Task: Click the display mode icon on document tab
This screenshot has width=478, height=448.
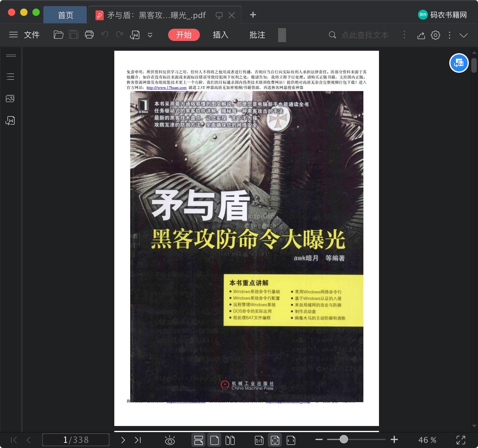Action: pos(219,15)
